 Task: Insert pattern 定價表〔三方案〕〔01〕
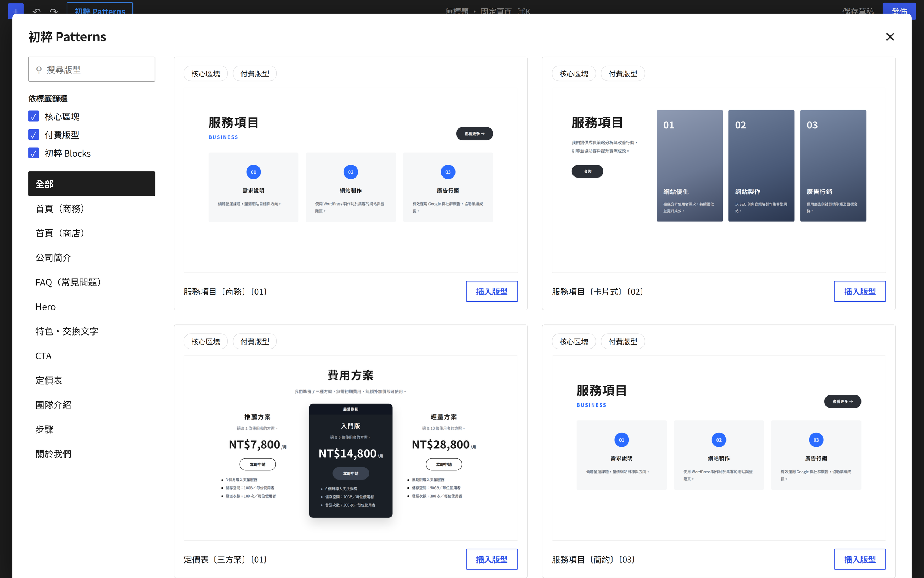[492, 559]
